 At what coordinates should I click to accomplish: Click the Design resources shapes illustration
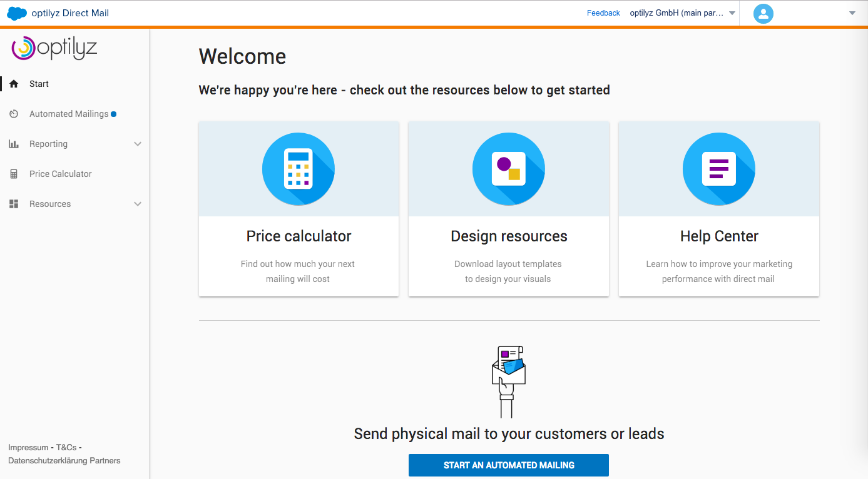(x=509, y=169)
